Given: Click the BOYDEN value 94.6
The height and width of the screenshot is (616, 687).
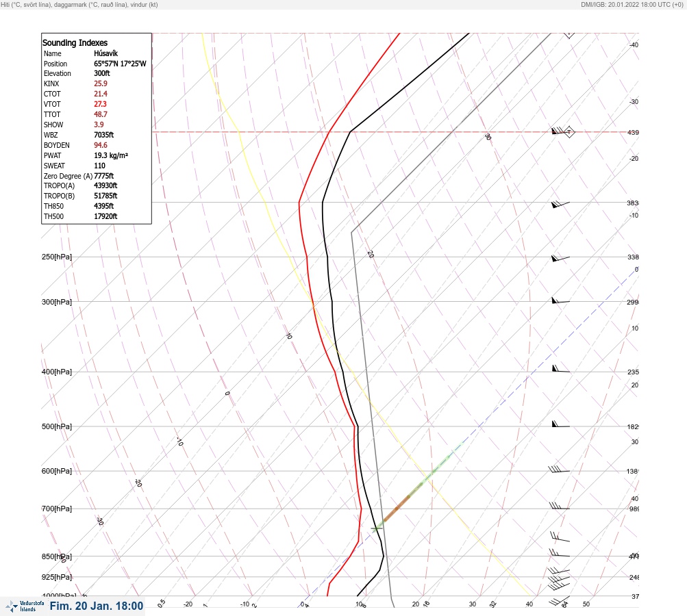Looking at the screenshot, I should pos(100,145).
